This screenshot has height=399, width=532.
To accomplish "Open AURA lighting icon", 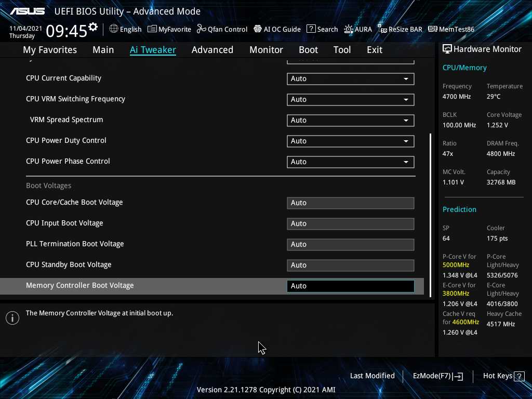I will [x=349, y=29].
